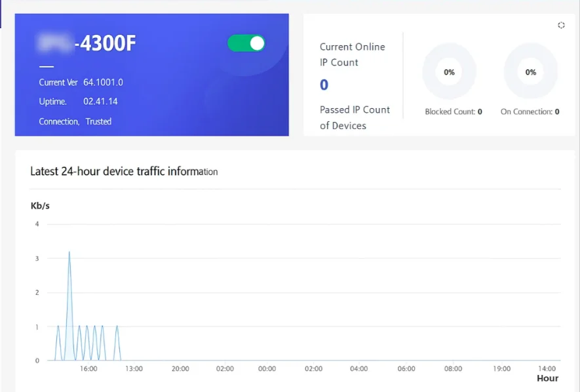Expand the Latest 24-hour device traffic information panel
This screenshot has width=580, height=392.
tap(124, 171)
